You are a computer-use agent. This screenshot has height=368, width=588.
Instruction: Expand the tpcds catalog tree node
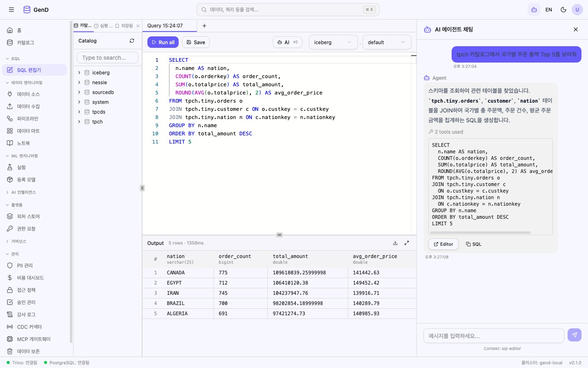pyautogui.click(x=79, y=112)
